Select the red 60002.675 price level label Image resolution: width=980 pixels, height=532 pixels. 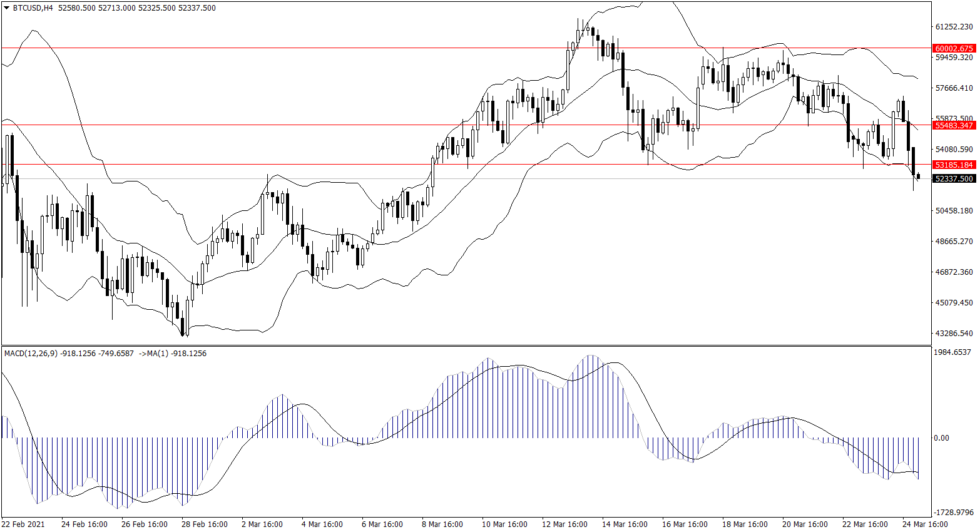tap(954, 48)
